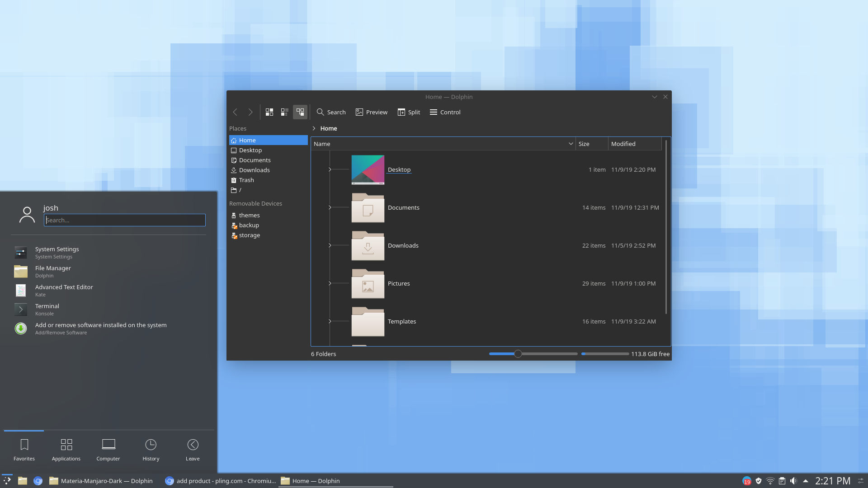
Task: Click breadcrumb chevron before Home
Action: [314, 128]
